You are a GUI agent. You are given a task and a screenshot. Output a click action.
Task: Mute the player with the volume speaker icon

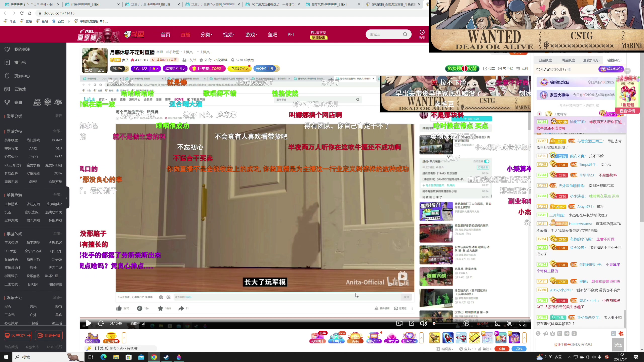pyautogui.click(x=424, y=323)
